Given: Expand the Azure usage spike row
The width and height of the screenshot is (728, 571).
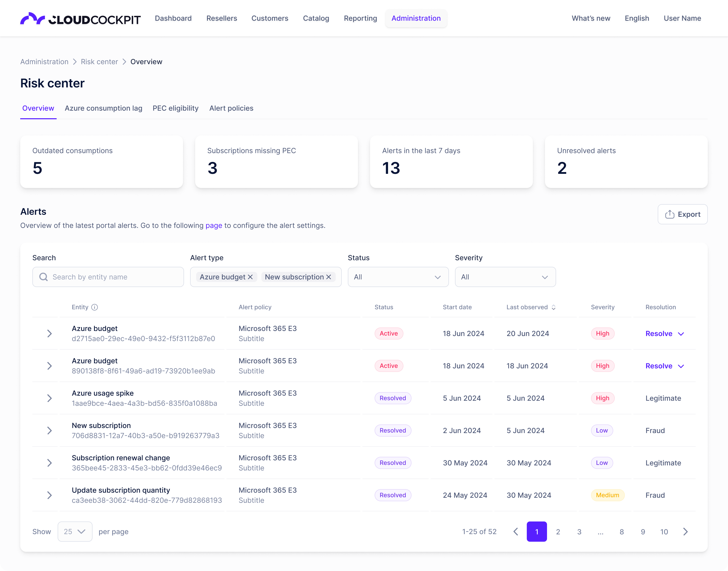Looking at the screenshot, I should point(50,398).
